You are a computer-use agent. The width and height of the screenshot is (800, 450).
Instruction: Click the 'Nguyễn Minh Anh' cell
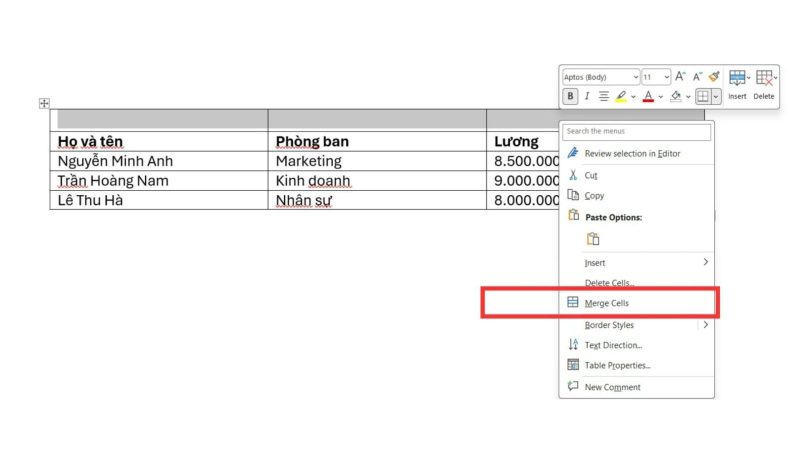(159, 161)
